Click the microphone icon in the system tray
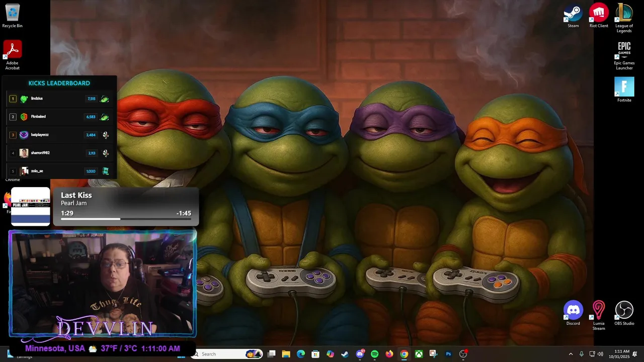644x362 pixels. coord(582,354)
